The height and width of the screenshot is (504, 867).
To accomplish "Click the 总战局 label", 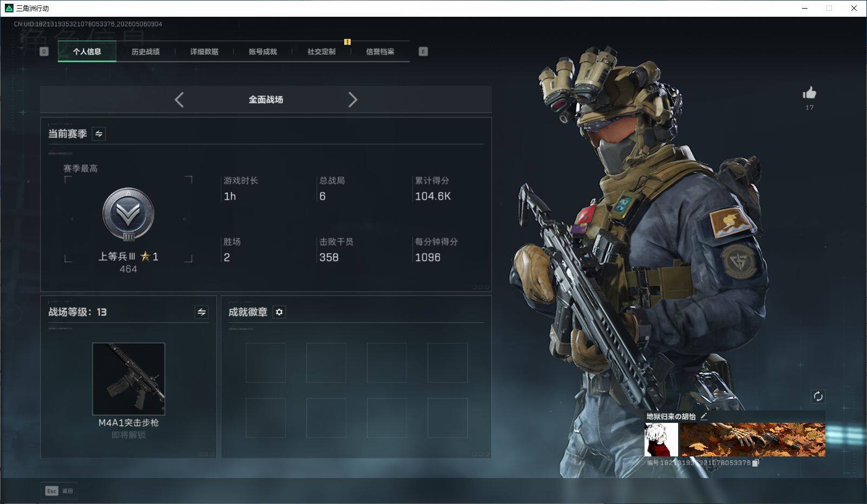I will click(332, 181).
